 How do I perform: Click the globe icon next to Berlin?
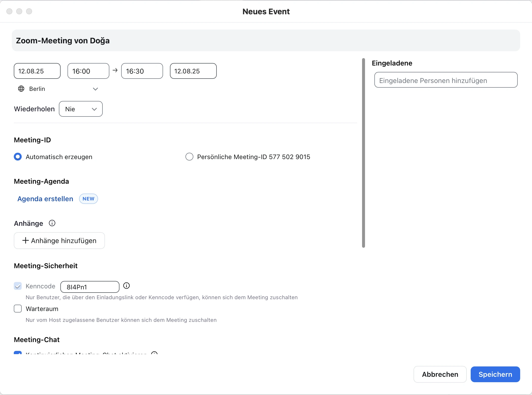21,89
